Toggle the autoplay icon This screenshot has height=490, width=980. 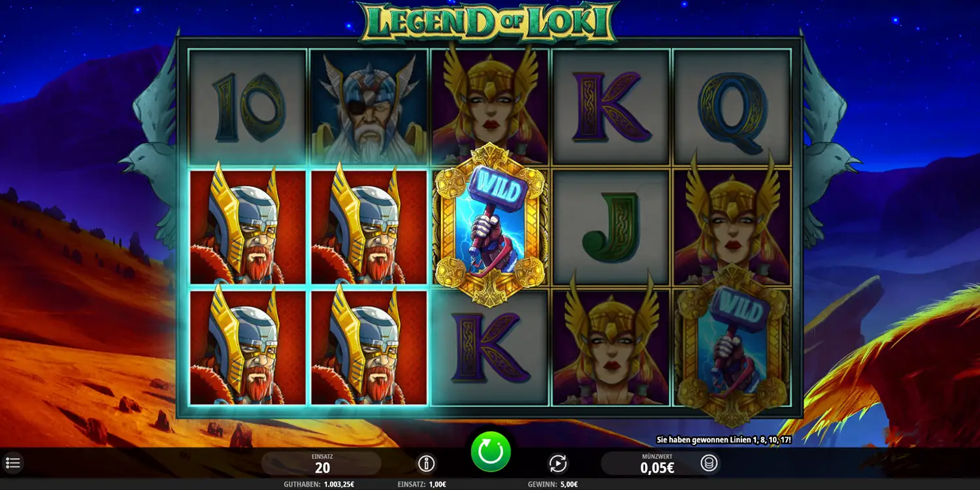(557, 464)
